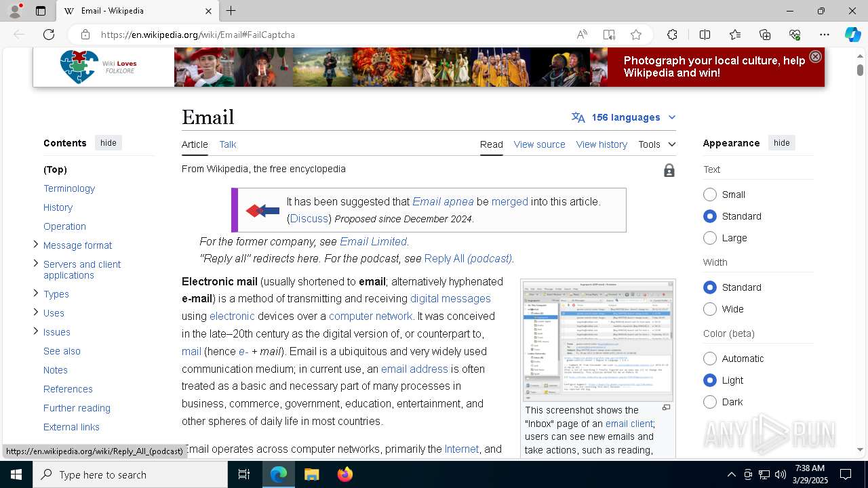This screenshot has width=868, height=488.
Task: Open the Windows Start menu
Action: tap(16, 474)
